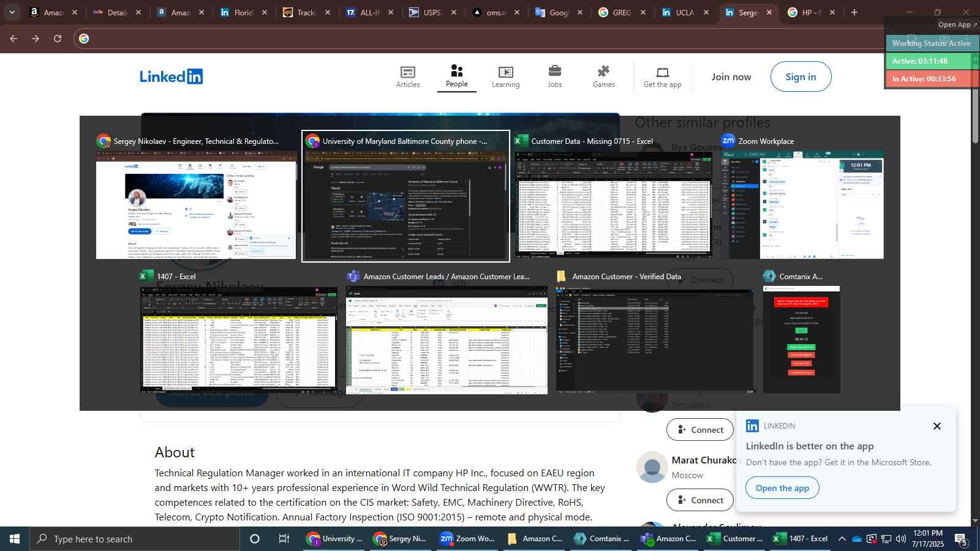The image size is (980, 551).
Task: Switch to the Sergey Nikolaev Chrome window thumbnail
Action: tap(196, 197)
